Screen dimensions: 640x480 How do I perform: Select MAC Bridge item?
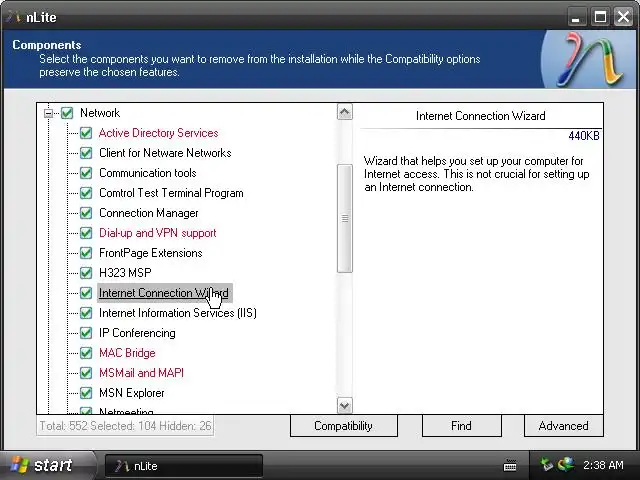click(x=127, y=353)
